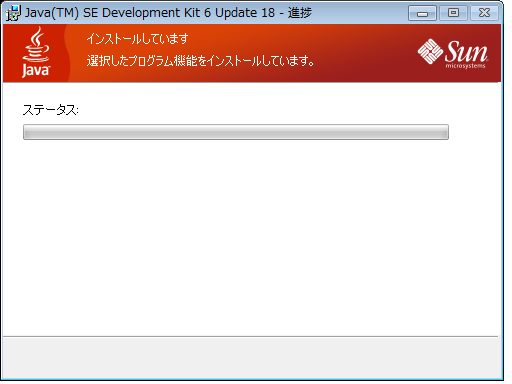Click the installer icon in title bar
This screenshot has height=384, width=512.
coord(14,13)
